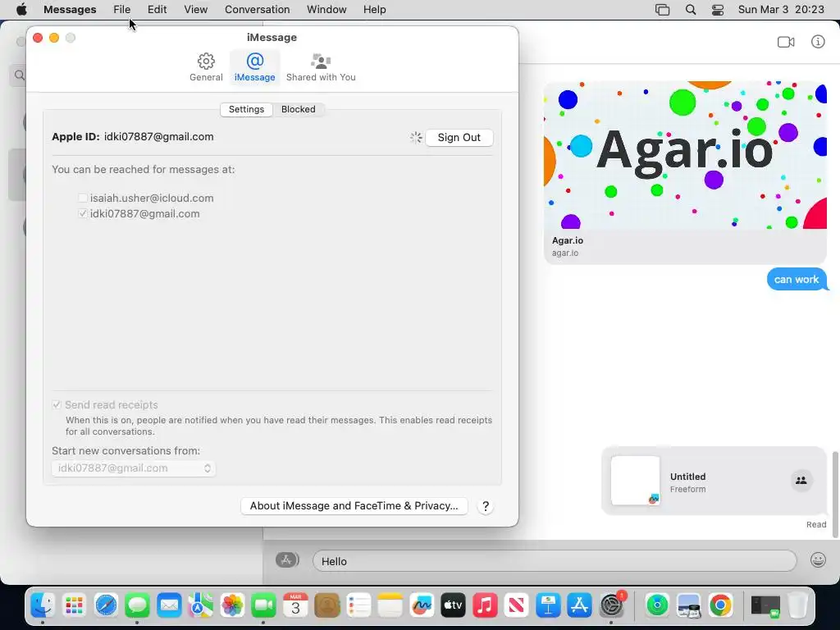The height and width of the screenshot is (630, 840).
Task: Click the collaboration people icon on Untitled card
Action: point(801,481)
